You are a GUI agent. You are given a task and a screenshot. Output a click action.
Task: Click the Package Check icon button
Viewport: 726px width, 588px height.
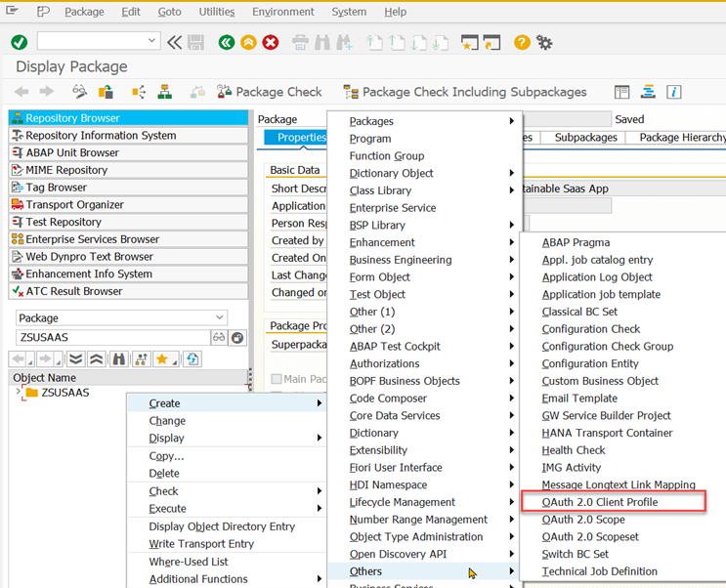coord(269,92)
